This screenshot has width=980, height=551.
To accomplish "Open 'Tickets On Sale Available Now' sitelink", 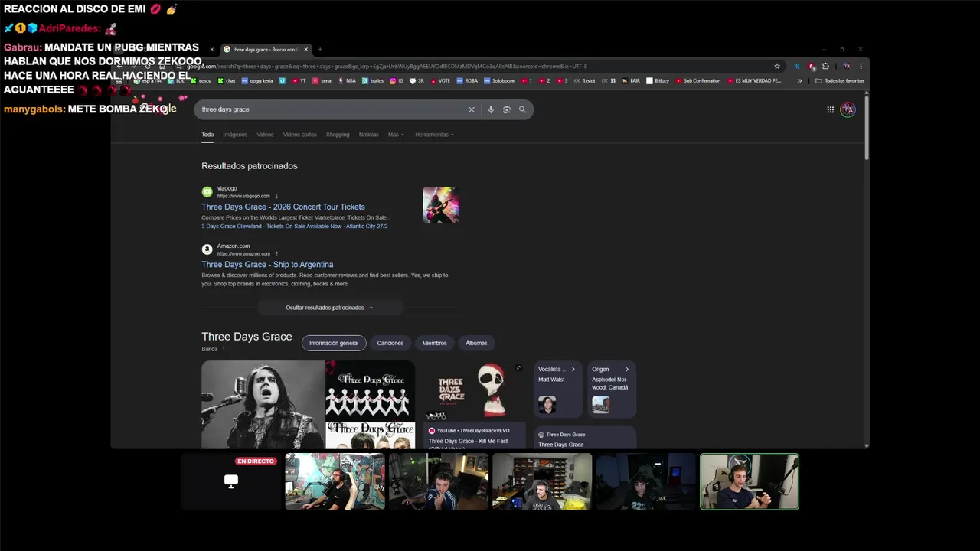I will pyautogui.click(x=304, y=227).
